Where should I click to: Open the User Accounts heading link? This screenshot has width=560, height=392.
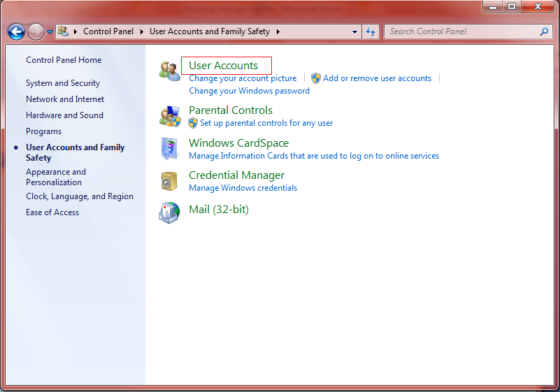[x=223, y=66]
